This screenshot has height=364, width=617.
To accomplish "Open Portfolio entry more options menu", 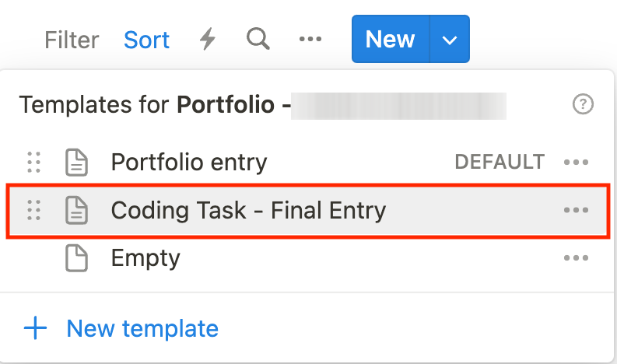I will 576,163.
